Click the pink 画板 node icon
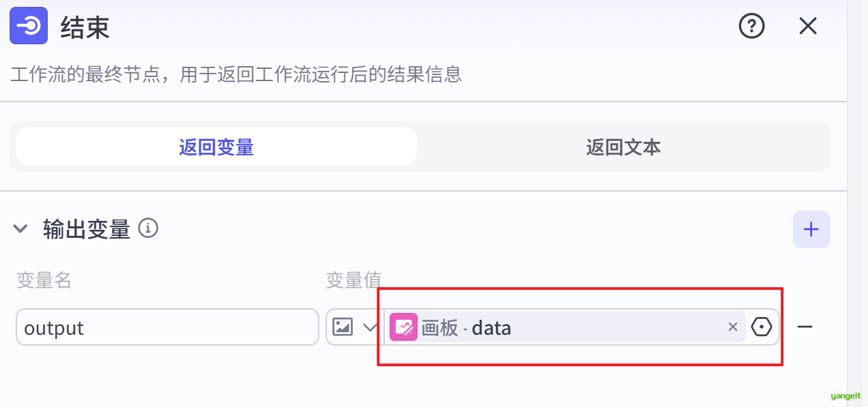 [403, 327]
